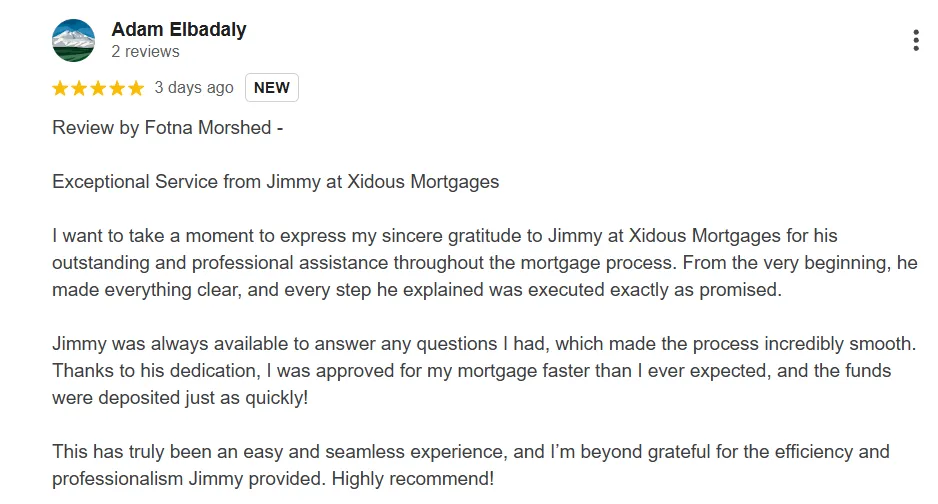Click the "3 days ago" timestamp
This screenshot has width=938, height=504.
[194, 88]
